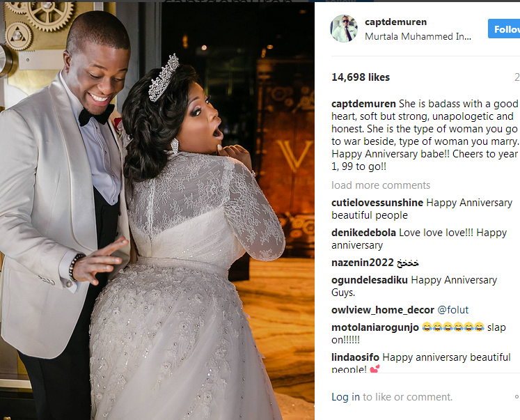Open motolaniarogunjo commenter profile
This screenshot has width=520, height=420.
(x=375, y=327)
